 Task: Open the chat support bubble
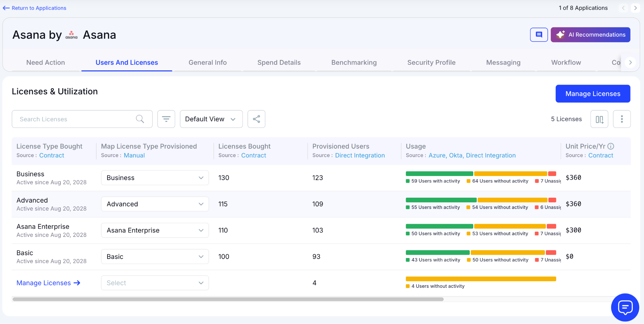click(x=625, y=307)
